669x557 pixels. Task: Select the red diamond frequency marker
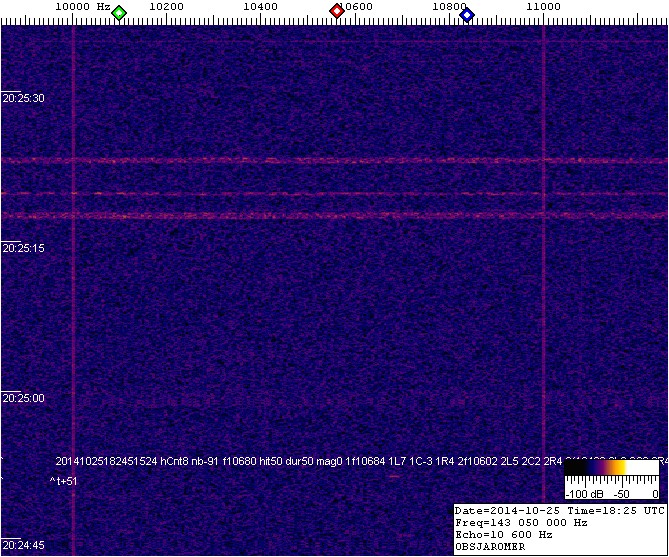(337, 11)
